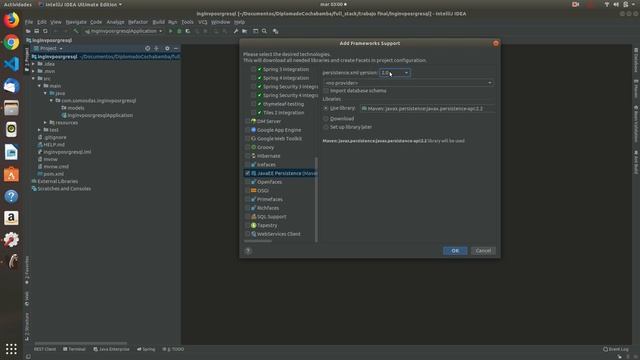640x360 pixels.
Task: Check the WebServices Client checkbox
Action: point(247,234)
